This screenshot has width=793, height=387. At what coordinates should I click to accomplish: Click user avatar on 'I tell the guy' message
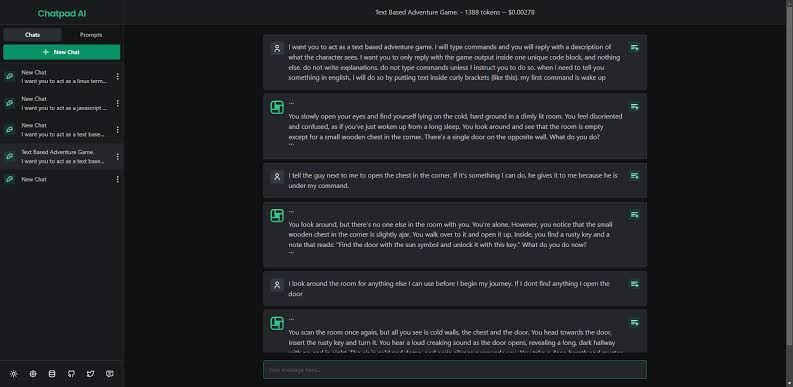[277, 177]
